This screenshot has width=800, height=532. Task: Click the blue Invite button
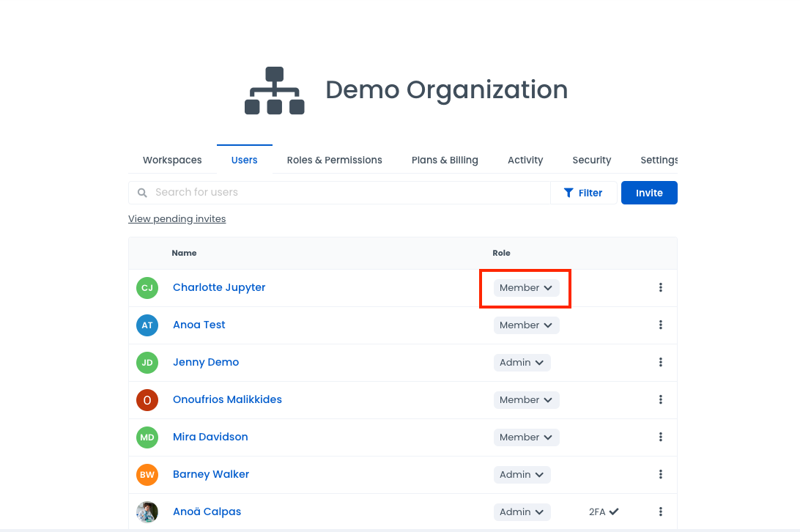click(649, 193)
